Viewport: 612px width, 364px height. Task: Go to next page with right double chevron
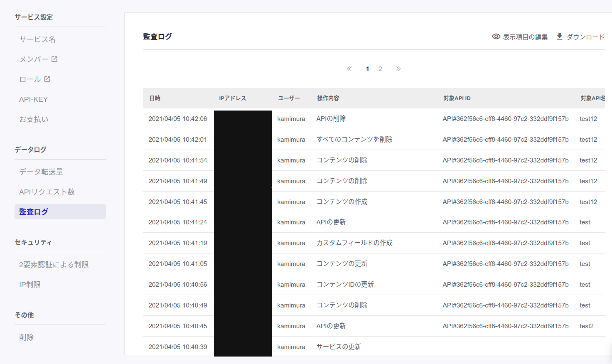click(398, 69)
